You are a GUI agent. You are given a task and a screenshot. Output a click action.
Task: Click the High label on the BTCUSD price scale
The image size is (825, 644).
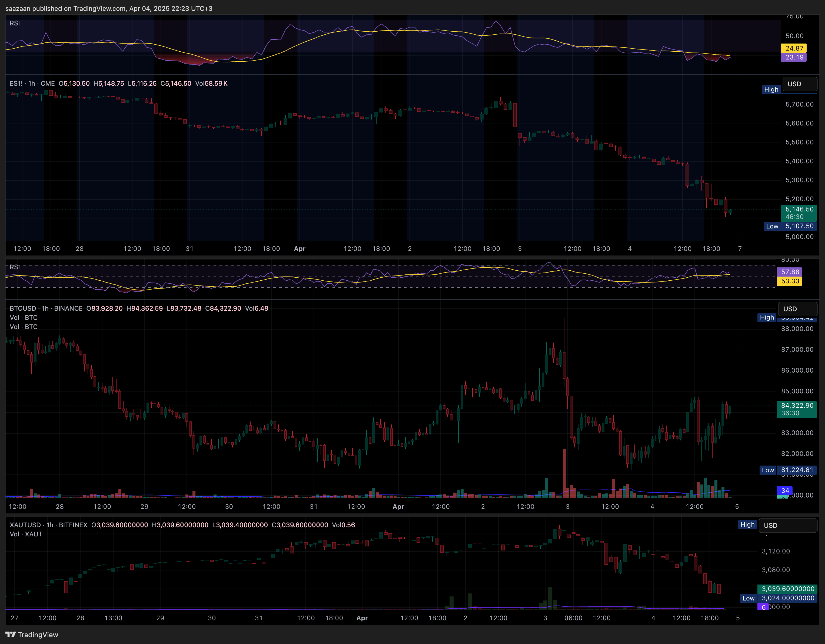[767, 318]
